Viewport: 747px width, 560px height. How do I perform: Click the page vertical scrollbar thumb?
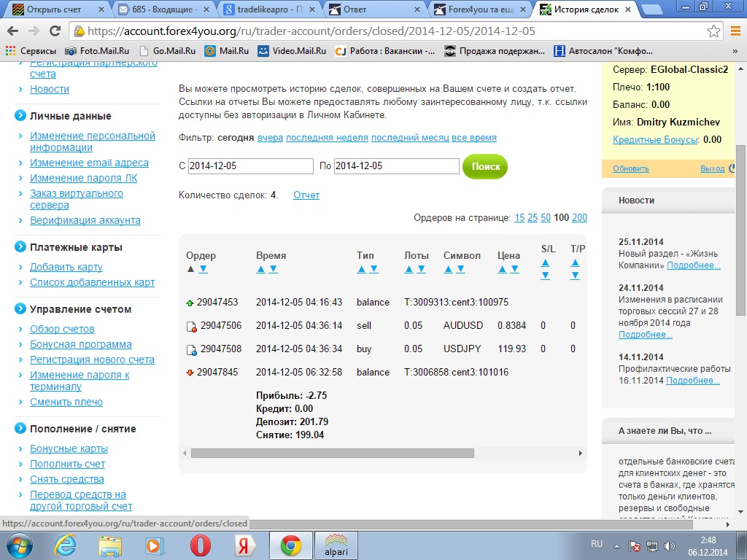click(x=741, y=230)
